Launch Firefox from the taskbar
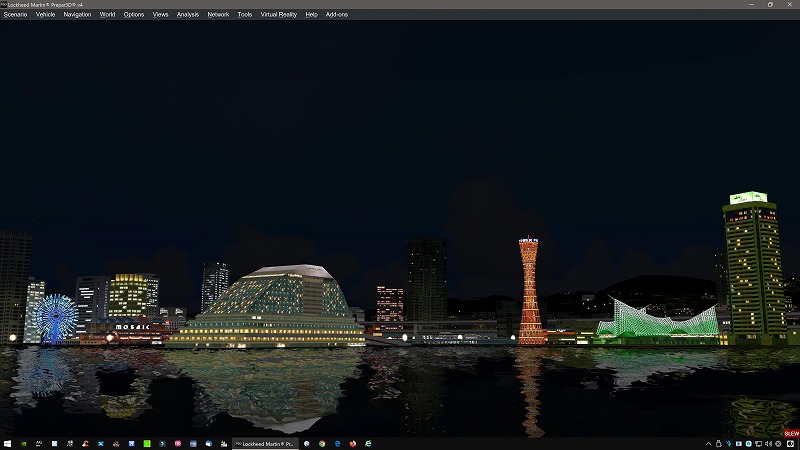Image resolution: width=800 pixels, height=450 pixels. (x=353, y=443)
